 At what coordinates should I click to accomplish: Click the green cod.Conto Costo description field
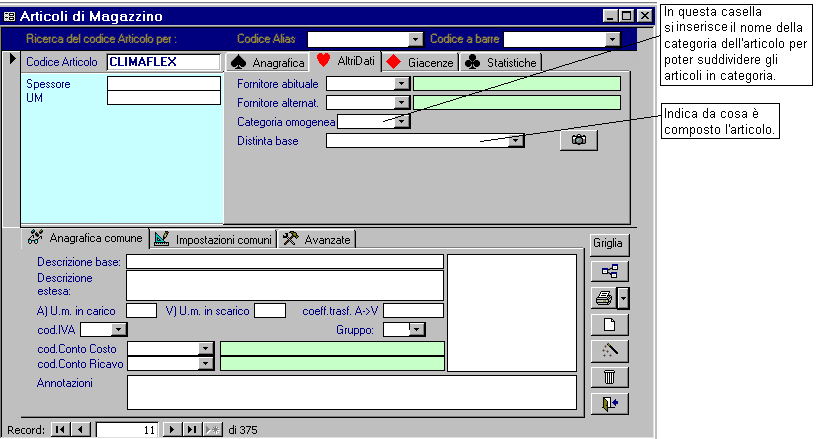coord(332,349)
